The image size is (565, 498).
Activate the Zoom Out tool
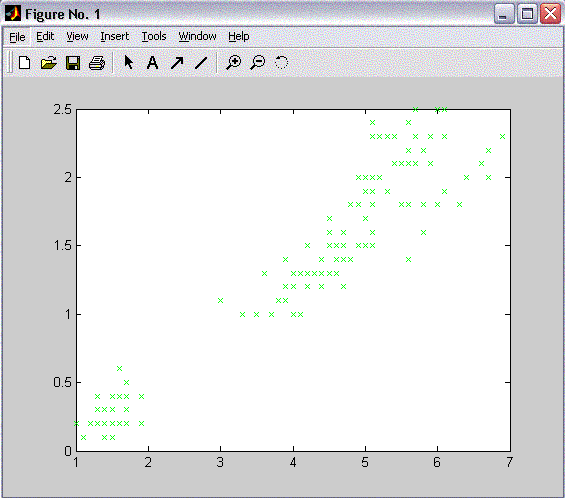258,63
